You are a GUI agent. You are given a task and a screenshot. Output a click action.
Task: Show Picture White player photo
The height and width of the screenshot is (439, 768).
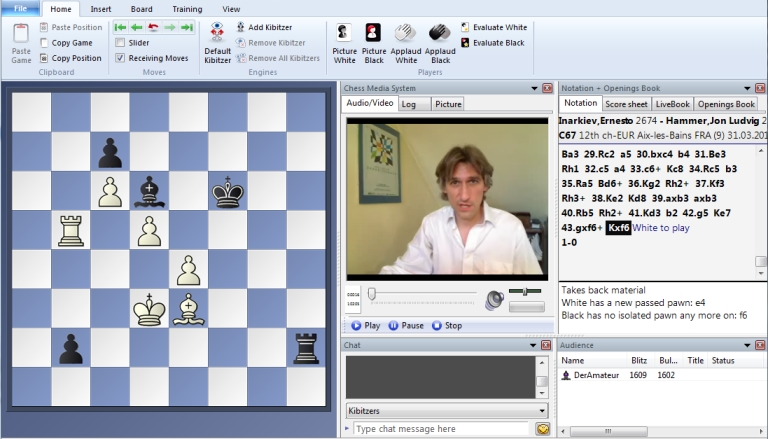[x=344, y=43]
